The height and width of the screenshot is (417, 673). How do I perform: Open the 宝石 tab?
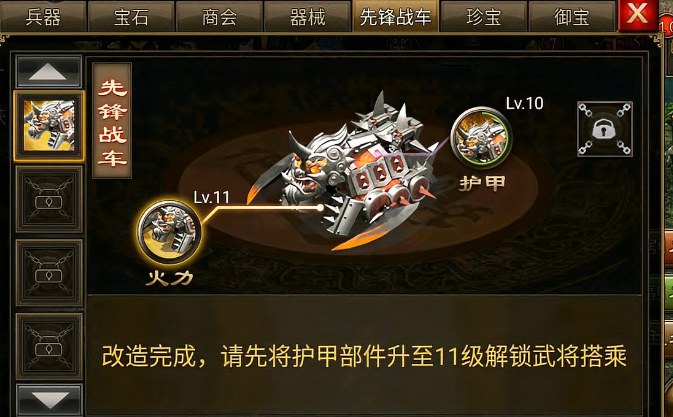point(131,16)
